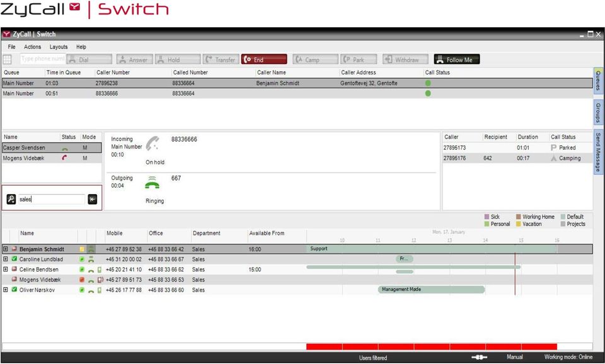
Task: Click Benjamin Schmidt's yellow presence square
Action: pos(82,249)
